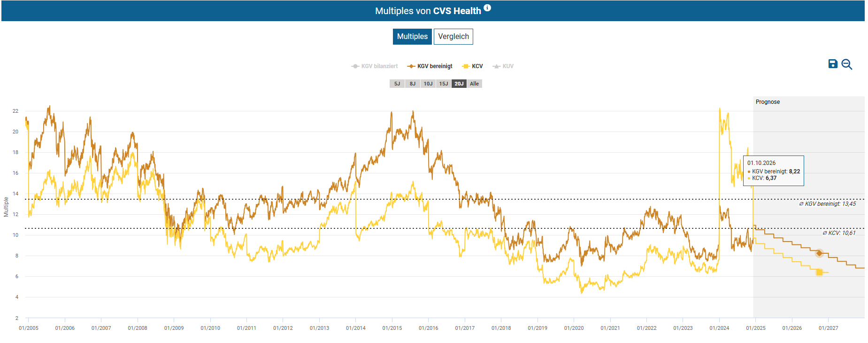
Task: Click the yellow KCV forecast square marker
Action: point(819,273)
